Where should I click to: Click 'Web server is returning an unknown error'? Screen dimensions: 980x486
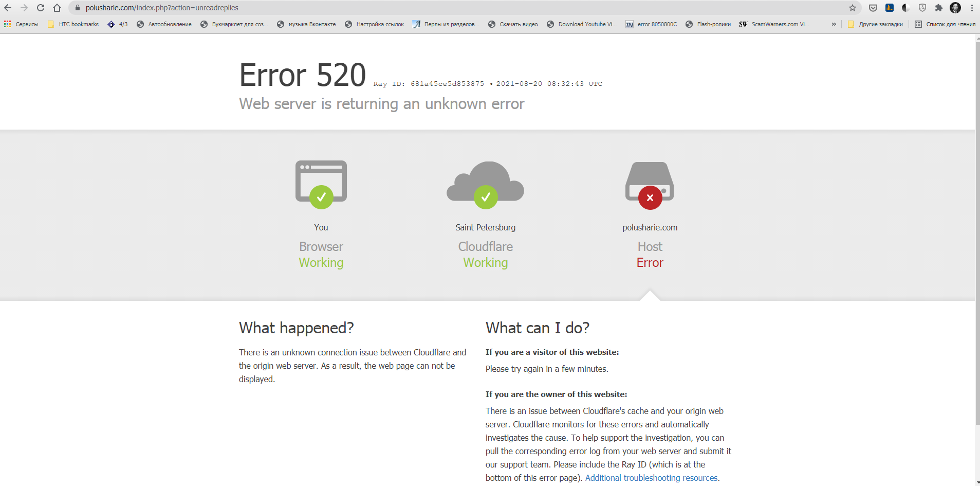(x=382, y=104)
